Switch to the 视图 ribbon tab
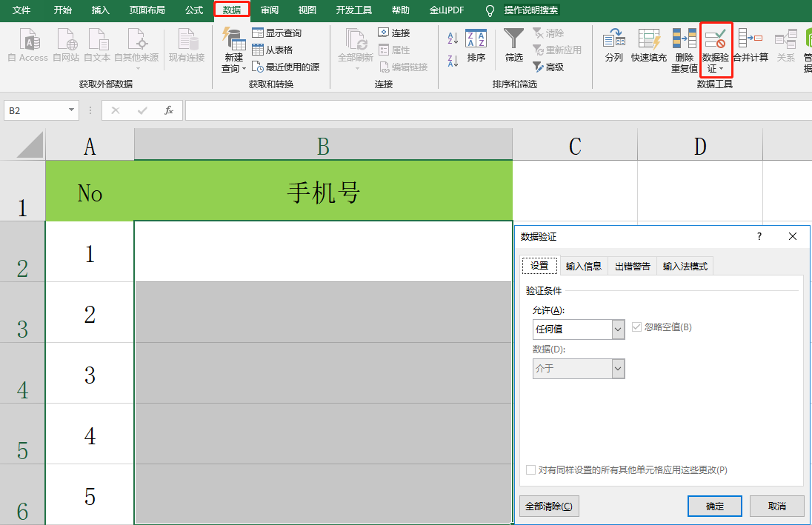Image resolution: width=812 pixels, height=525 pixels. pos(307,10)
